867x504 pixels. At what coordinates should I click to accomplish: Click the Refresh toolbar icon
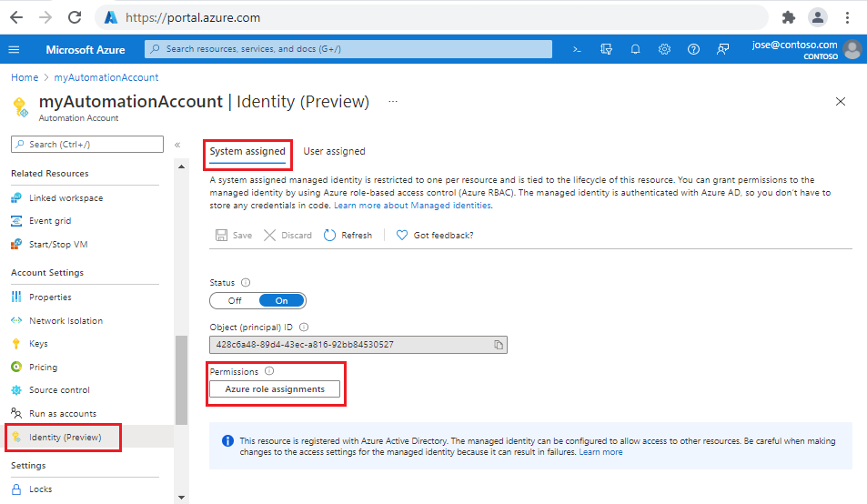point(330,235)
